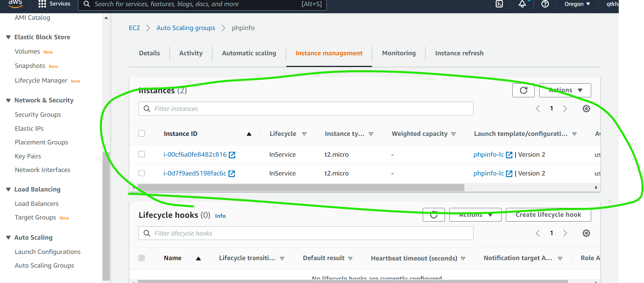Focus the Filter lifecycle hooks field
The width and height of the screenshot is (644, 283).
[306, 233]
